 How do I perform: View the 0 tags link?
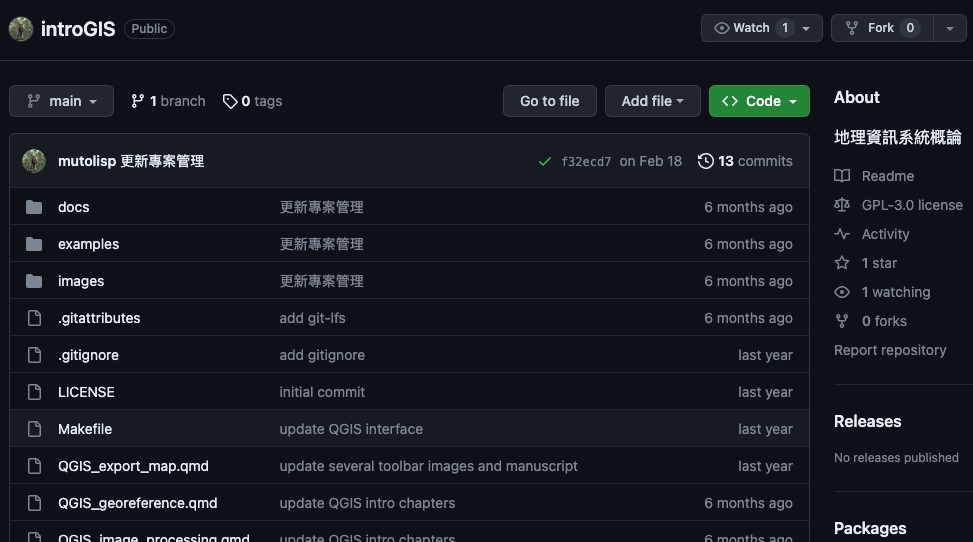253,101
